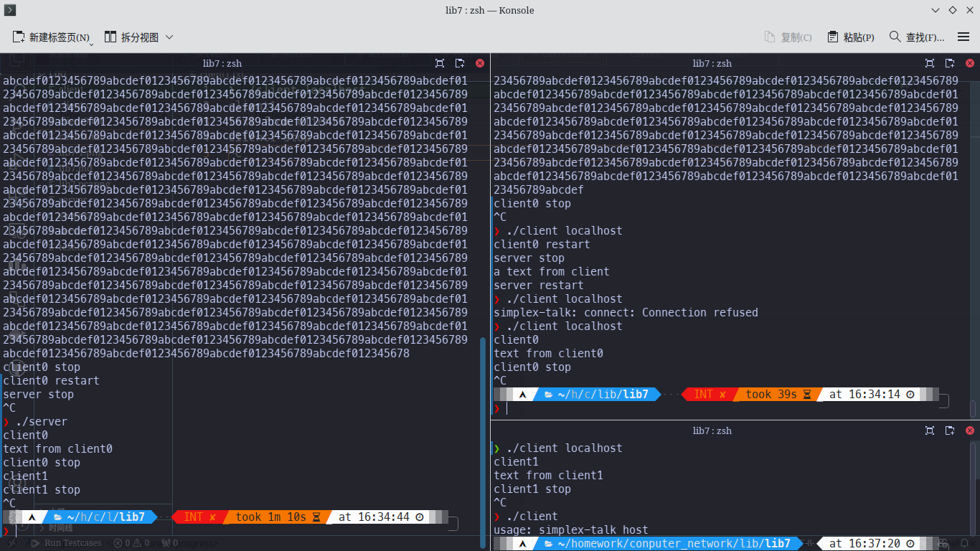
Task: Detach the top-right terminal pane
Action: [x=950, y=63]
